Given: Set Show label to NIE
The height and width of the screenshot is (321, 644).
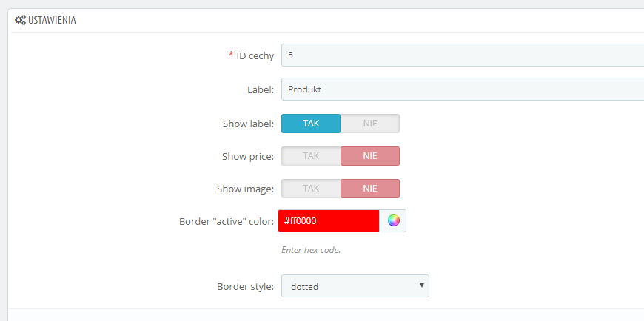Looking at the screenshot, I should (370, 124).
